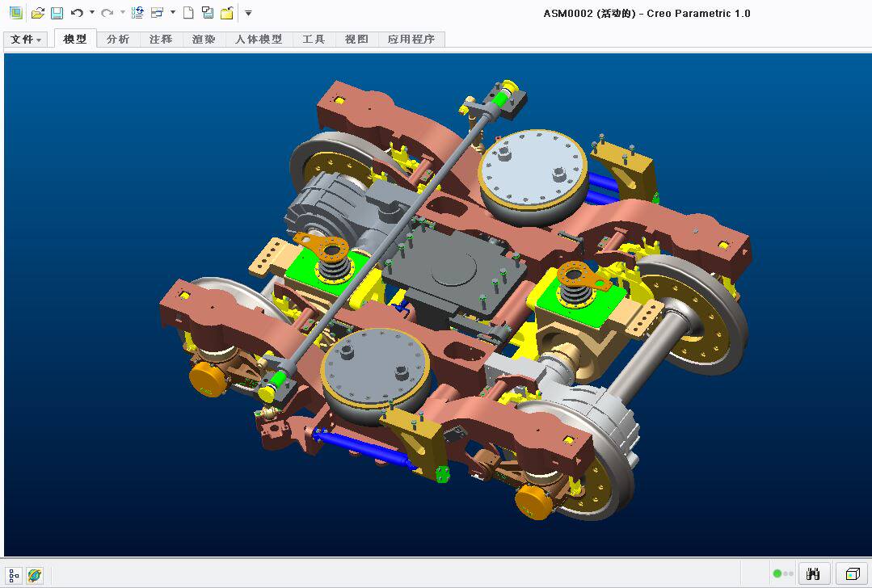Screen dimensions: 872x588
Task: Expand the Undo history dropdown arrow
Action: coord(92,12)
